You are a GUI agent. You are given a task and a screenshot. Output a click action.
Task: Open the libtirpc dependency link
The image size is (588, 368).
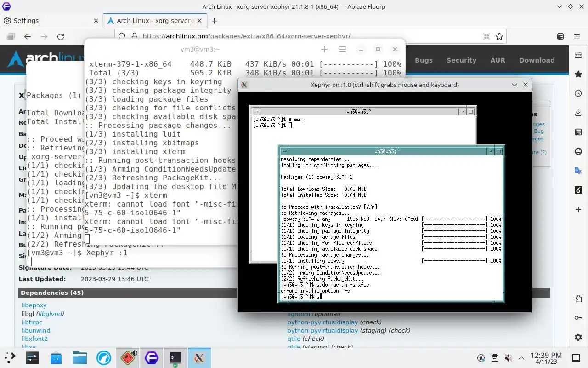32,322
